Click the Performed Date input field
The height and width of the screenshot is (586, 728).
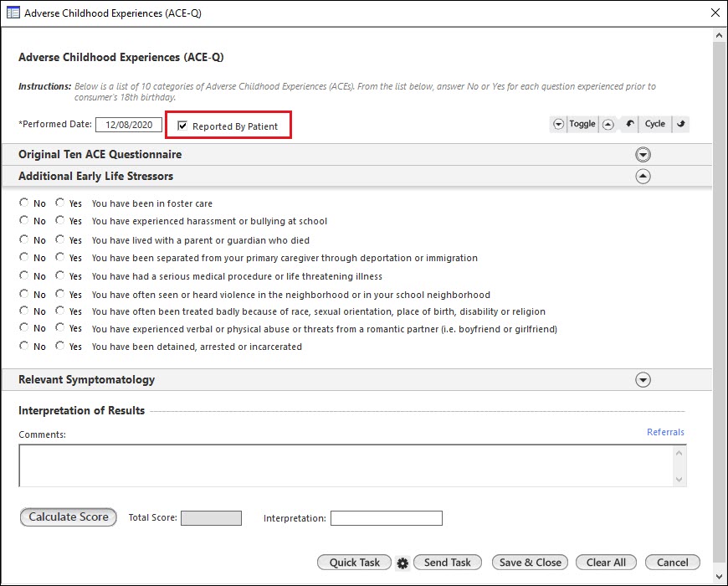tap(128, 125)
